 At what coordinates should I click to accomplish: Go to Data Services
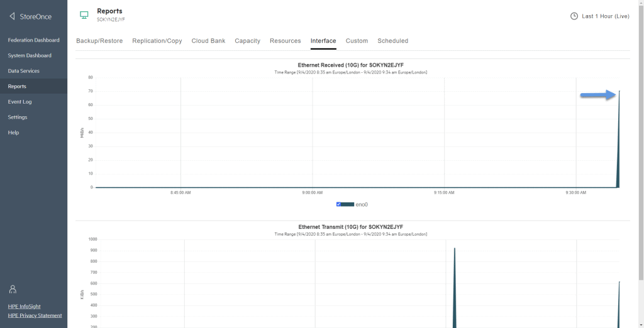[x=24, y=71]
